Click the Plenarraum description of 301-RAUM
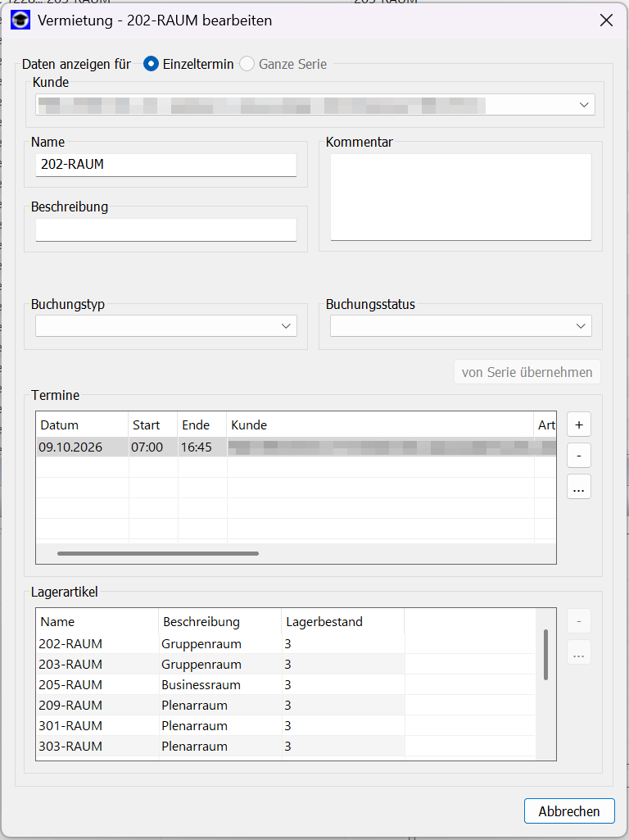This screenshot has height=840, width=629. coord(220,726)
